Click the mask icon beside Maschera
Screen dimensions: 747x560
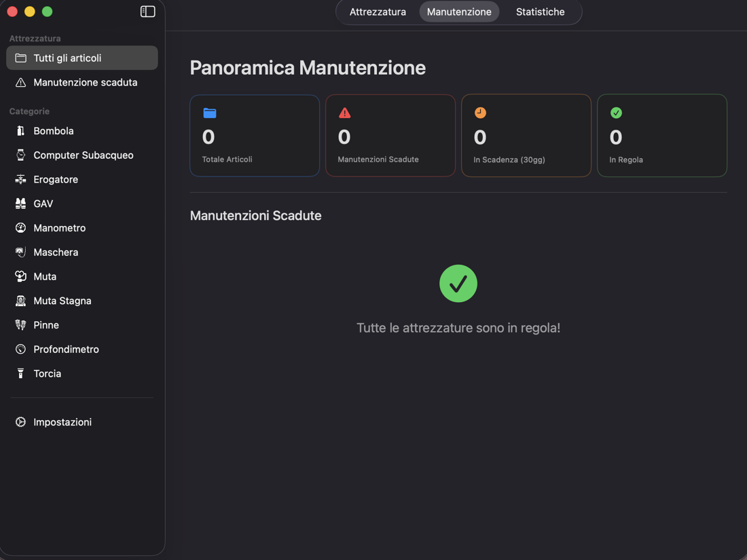[20, 253]
